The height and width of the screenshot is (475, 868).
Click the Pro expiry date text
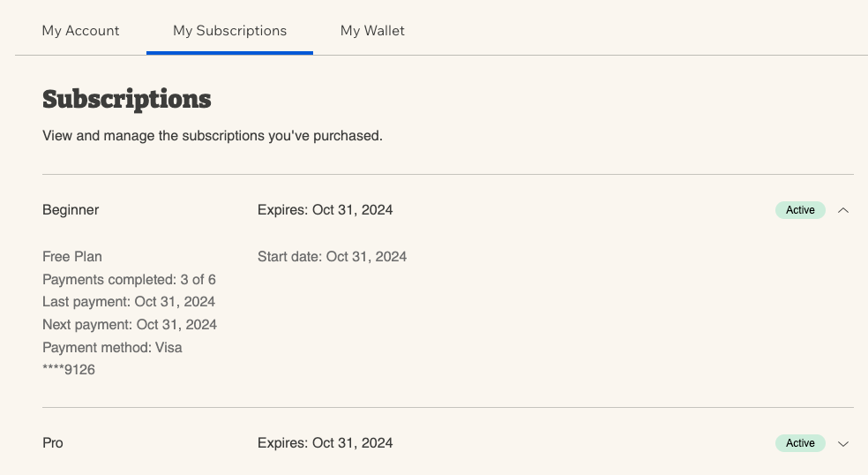click(x=325, y=443)
